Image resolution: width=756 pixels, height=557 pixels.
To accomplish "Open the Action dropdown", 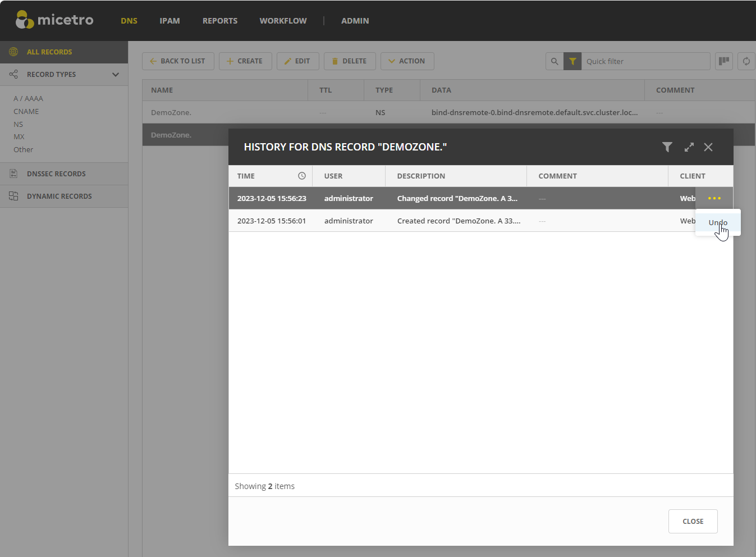I will (407, 61).
